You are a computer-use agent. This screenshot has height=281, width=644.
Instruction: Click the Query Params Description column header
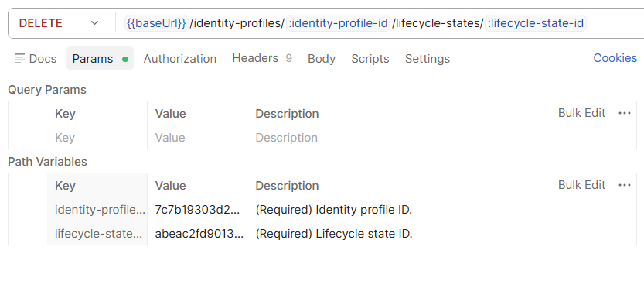(x=287, y=113)
